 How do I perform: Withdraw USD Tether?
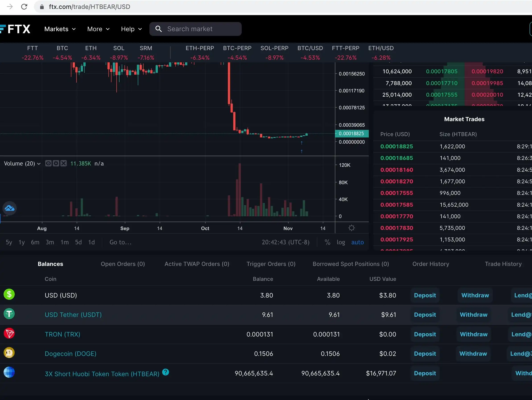[474, 315]
